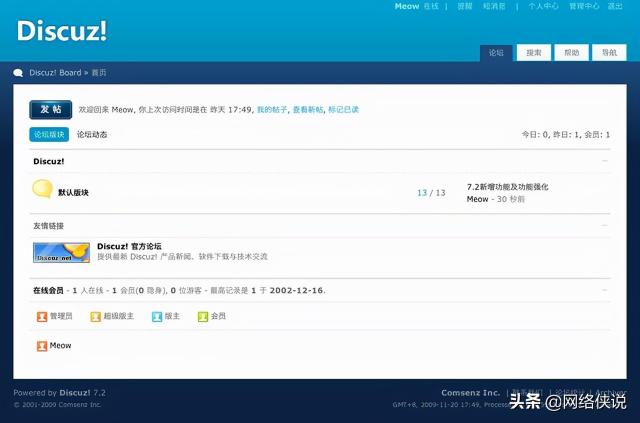Viewport: 640px width, 423px height.
Task: Click the blue 13 topic count
Action: pos(422,193)
